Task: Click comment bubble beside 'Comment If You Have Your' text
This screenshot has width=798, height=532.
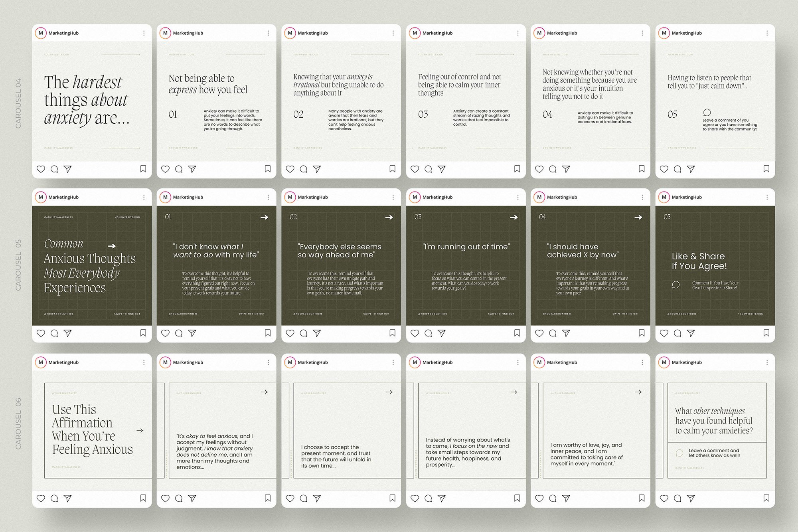Action: point(676,285)
